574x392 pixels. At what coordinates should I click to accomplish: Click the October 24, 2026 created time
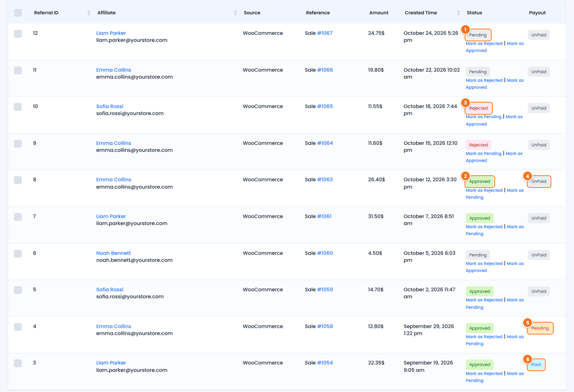(x=431, y=37)
